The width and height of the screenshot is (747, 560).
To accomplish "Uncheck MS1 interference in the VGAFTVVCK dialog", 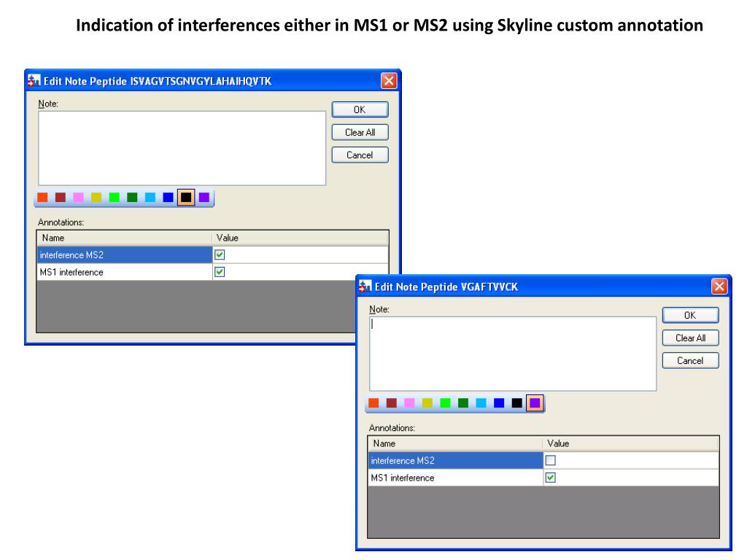I will tap(551, 478).
